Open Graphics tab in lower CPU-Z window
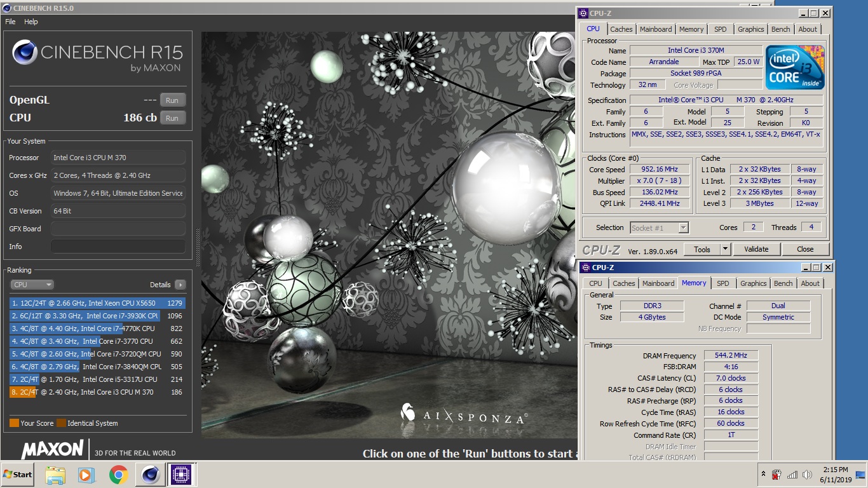The width and height of the screenshot is (868, 488). [754, 283]
